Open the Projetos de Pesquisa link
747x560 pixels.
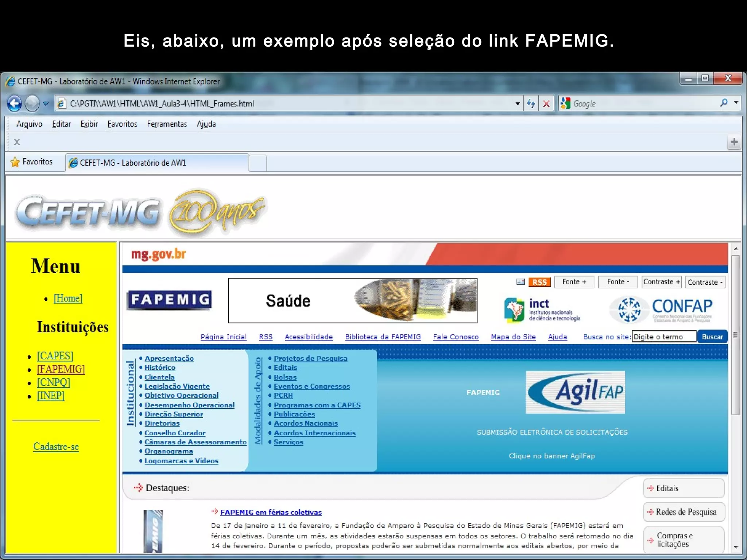(x=311, y=358)
